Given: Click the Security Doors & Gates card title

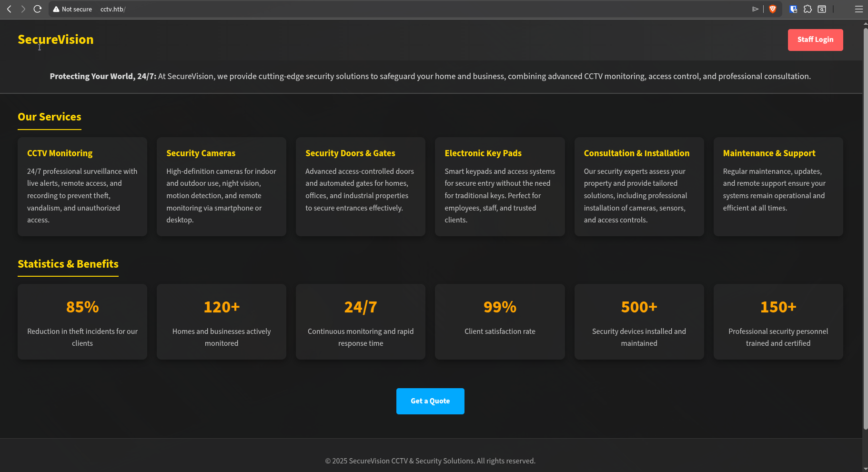Looking at the screenshot, I should pyautogui.click(x=350, y=153).
